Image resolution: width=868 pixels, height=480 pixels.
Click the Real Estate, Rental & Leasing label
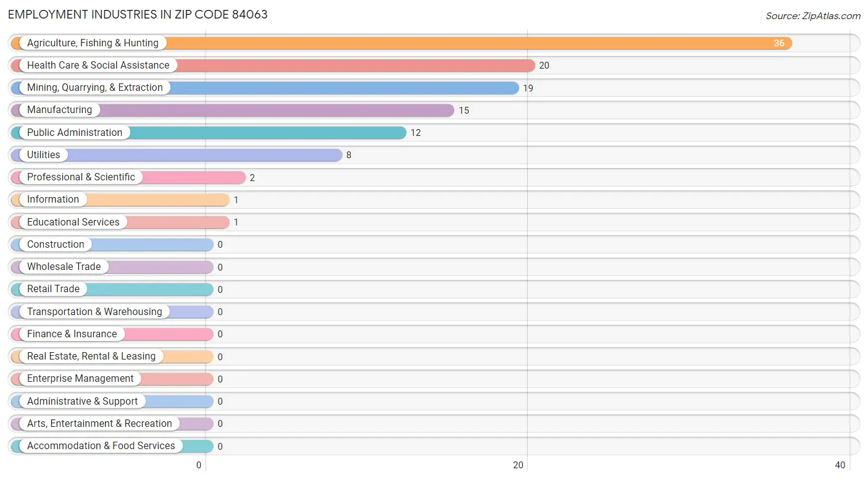(x=91, y=356)
